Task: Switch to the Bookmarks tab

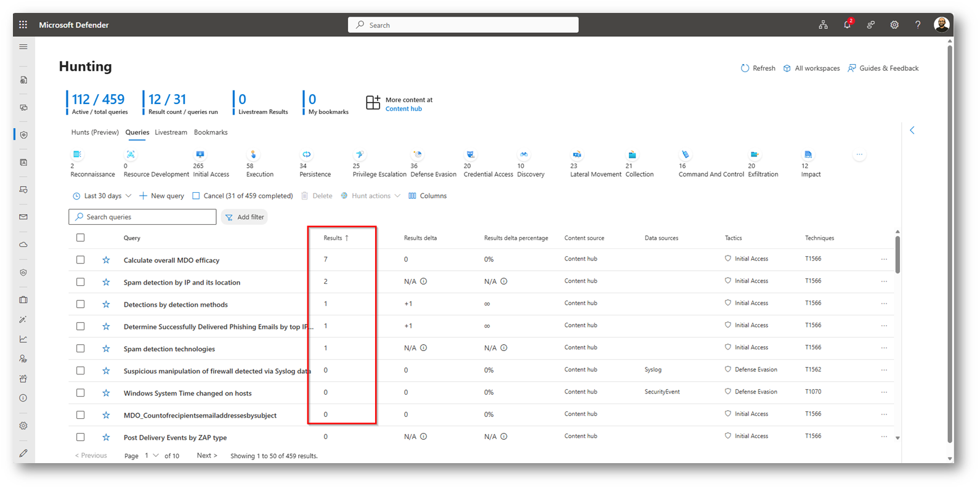Action: click(211, 132)
